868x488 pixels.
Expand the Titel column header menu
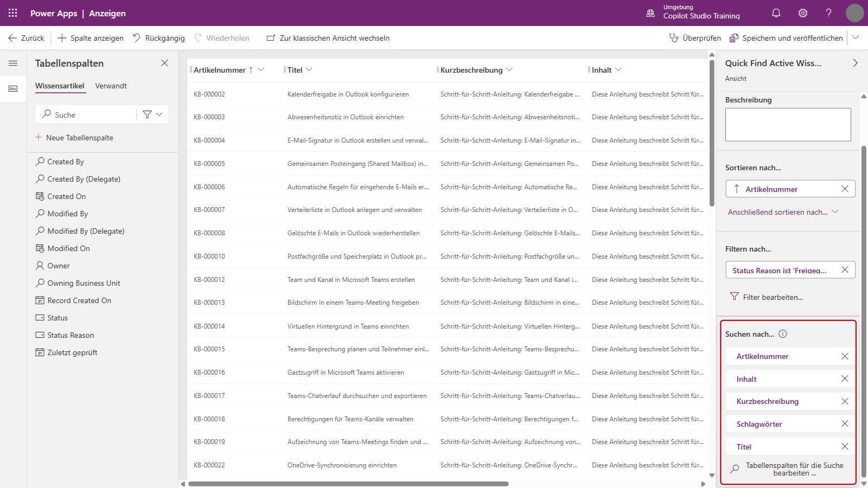(x=309, y=69)
